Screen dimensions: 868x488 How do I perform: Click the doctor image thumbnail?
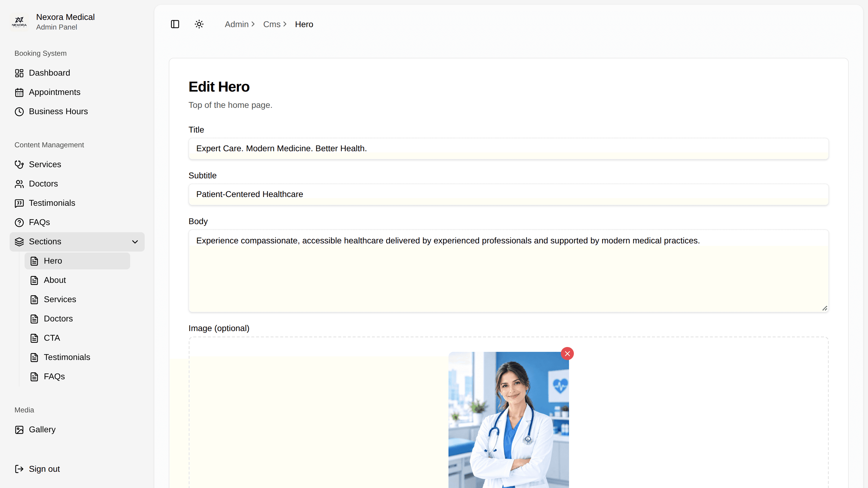pyautogui.click(x=508, y=420)
